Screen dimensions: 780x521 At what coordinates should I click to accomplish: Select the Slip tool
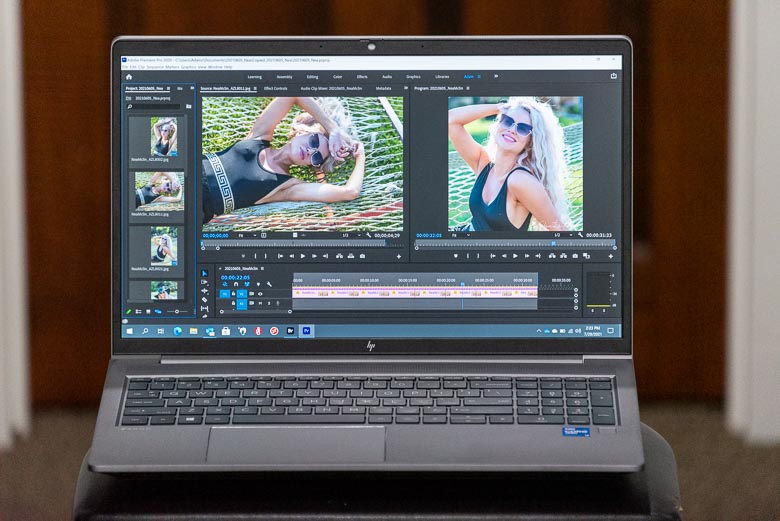coord(204,309)
